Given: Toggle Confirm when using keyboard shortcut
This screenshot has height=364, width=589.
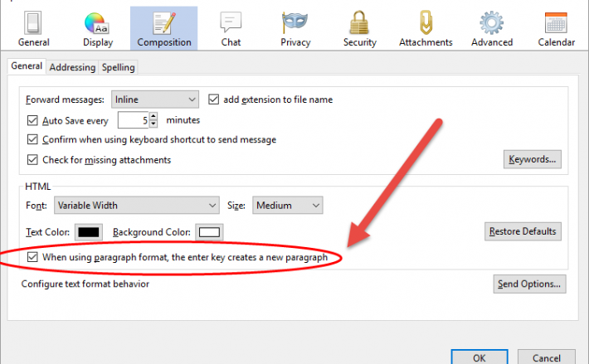Looking at the screenshot, I should tap(32, 139).
